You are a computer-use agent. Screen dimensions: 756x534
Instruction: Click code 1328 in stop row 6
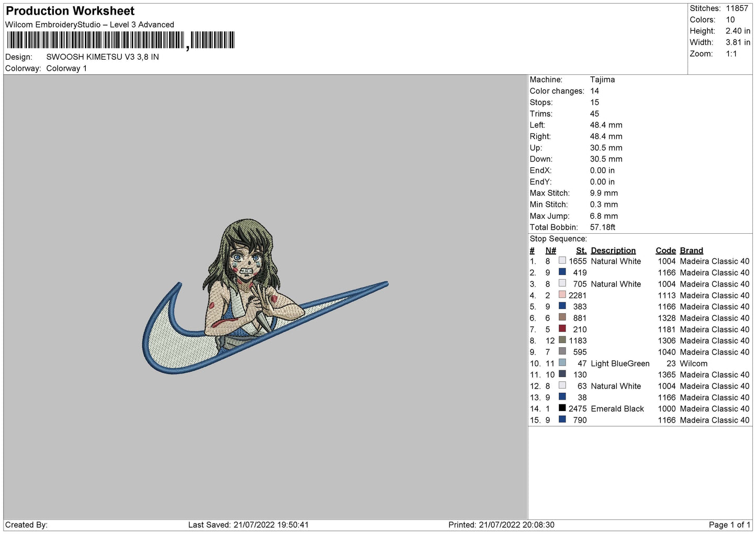coord(667,318)
